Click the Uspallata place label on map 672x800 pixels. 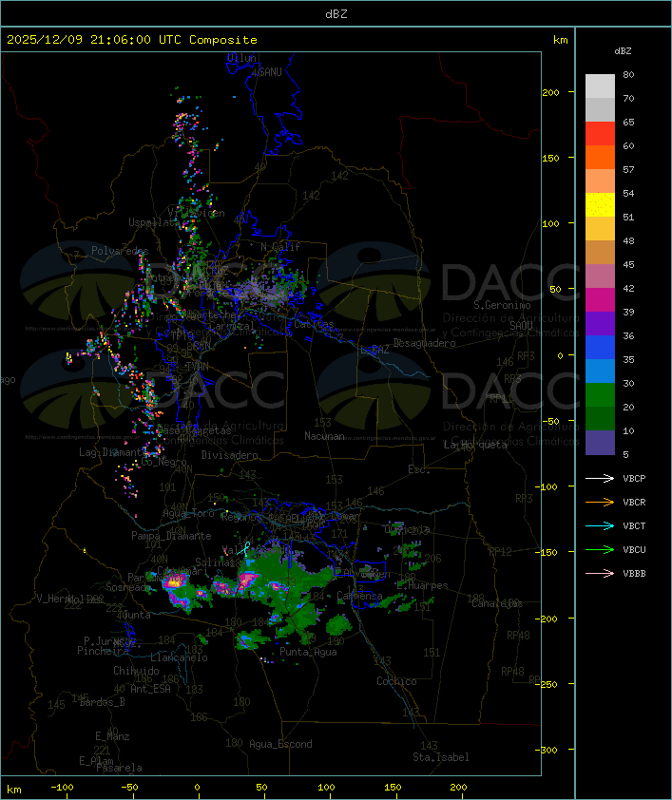pos(154,222)
